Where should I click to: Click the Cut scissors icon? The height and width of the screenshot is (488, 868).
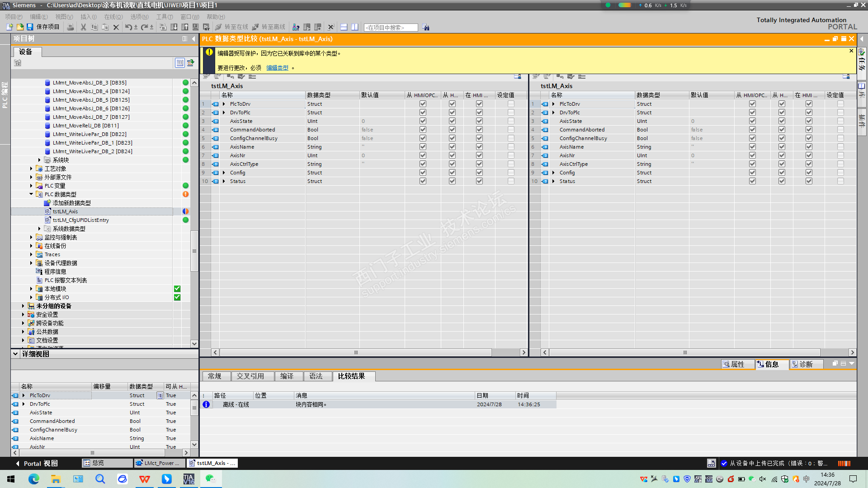point(83,27)
